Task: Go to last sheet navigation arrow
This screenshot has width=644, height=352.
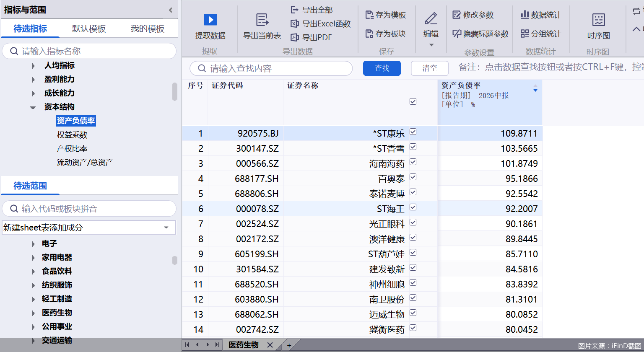Action: 217,345
